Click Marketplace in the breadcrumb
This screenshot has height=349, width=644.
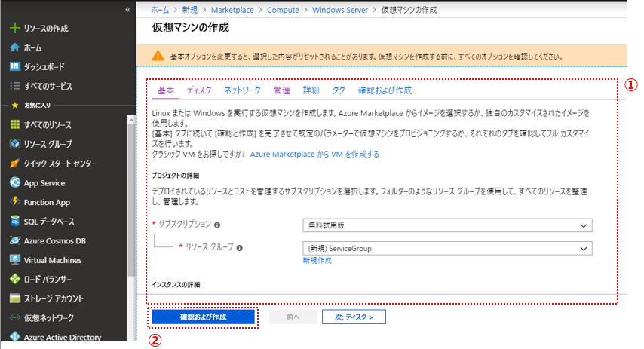click(x=232, y=10)
